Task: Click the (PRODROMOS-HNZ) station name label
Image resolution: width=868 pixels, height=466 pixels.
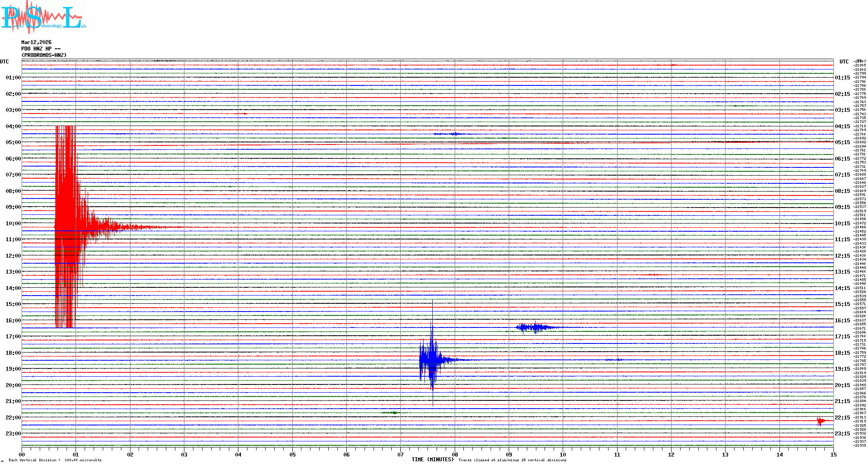Action: point(44,55)
